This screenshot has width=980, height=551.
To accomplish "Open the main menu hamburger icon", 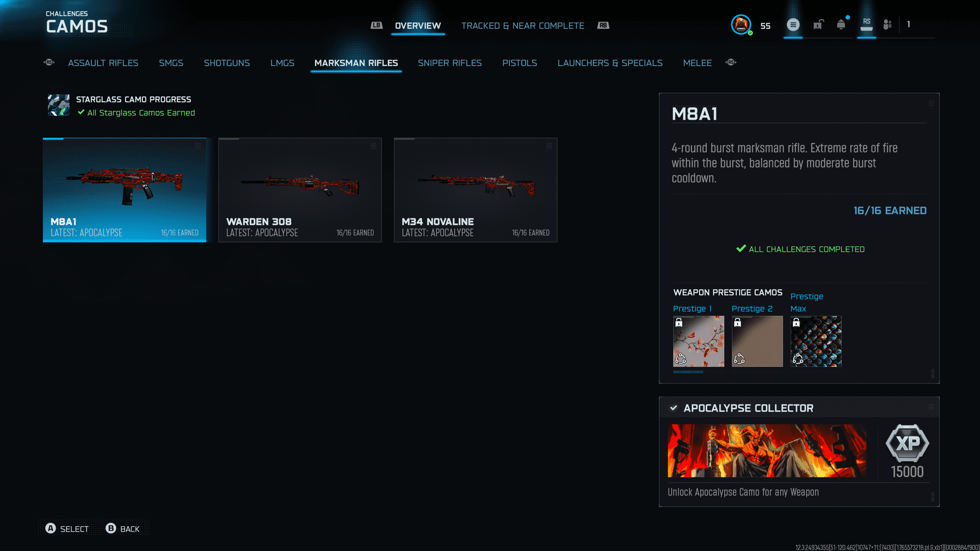I will click(793, 24).
